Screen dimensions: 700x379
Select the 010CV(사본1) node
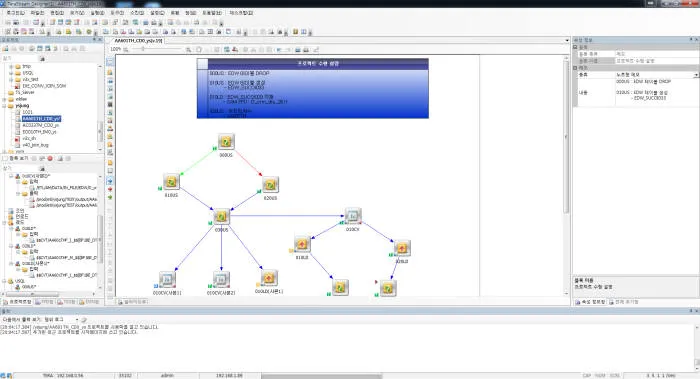pyautogui.click(x=167, y=279)
